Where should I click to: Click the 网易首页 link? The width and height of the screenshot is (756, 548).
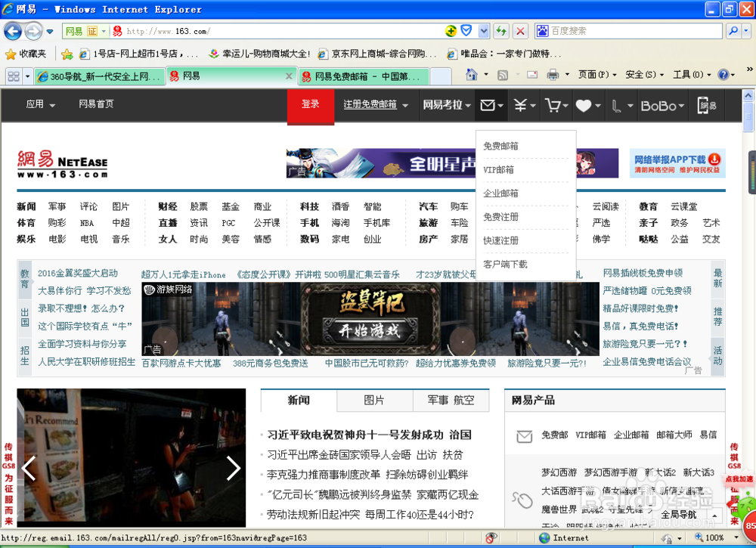tap(97, 104)
